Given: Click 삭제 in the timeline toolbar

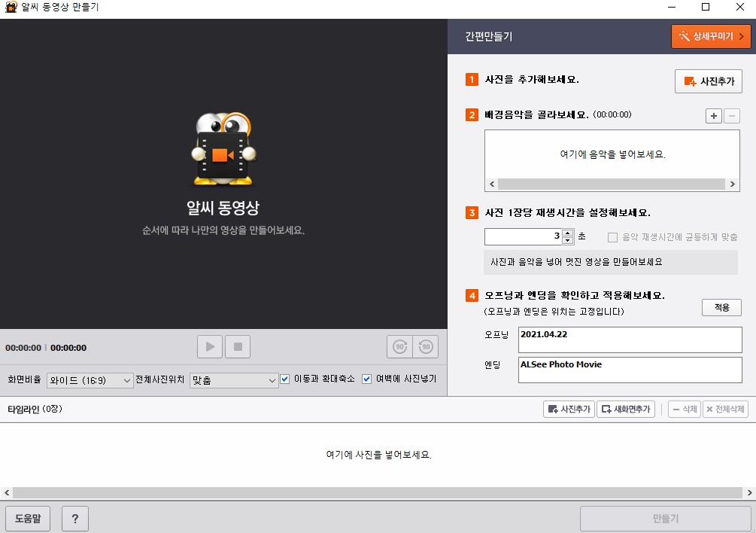Looking at the screenshot, I should 684,409.
